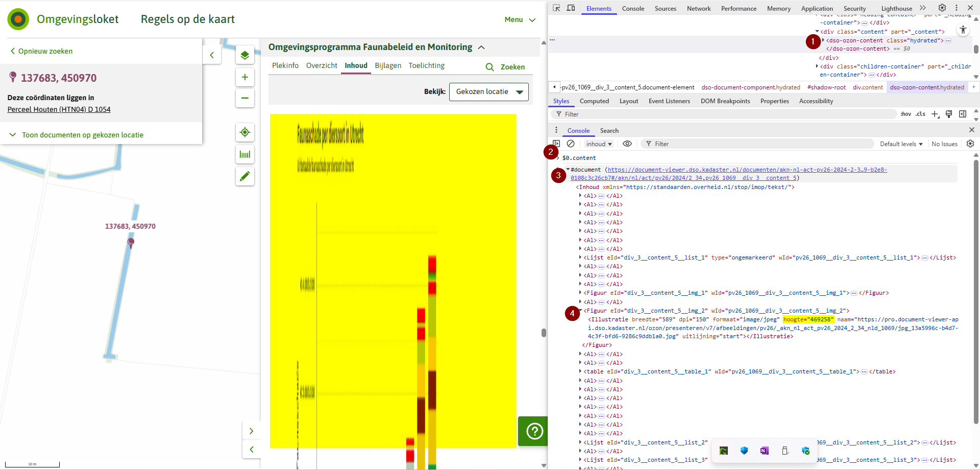980x470 pixels.
Task: Toggle live expression eye in console
Action: click(627, 144)
